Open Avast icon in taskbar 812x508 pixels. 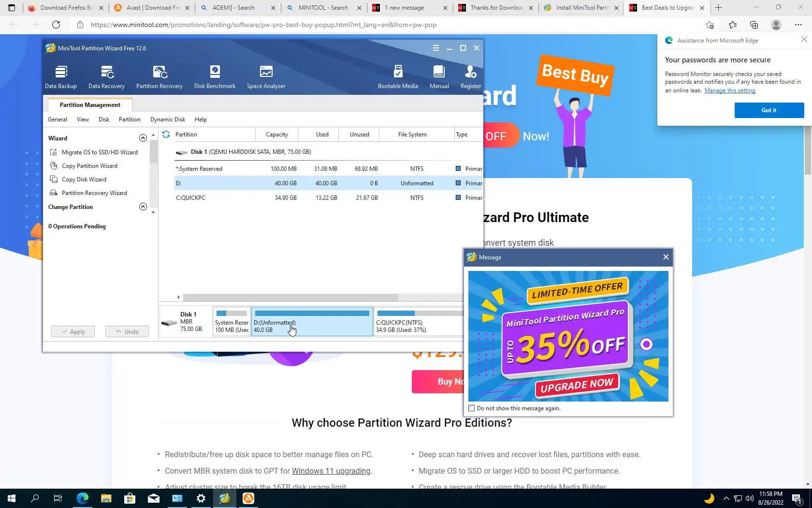click(x=248, y=498)
